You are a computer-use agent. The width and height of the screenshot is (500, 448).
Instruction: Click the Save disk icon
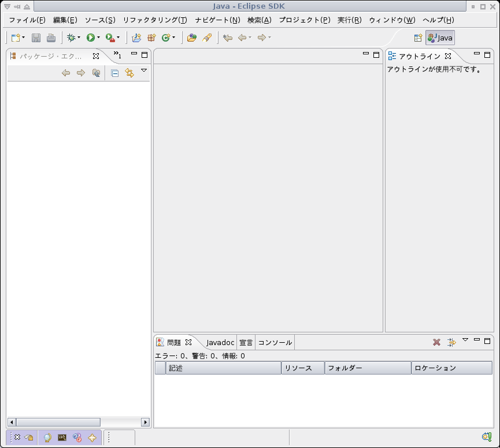point(36,38)
